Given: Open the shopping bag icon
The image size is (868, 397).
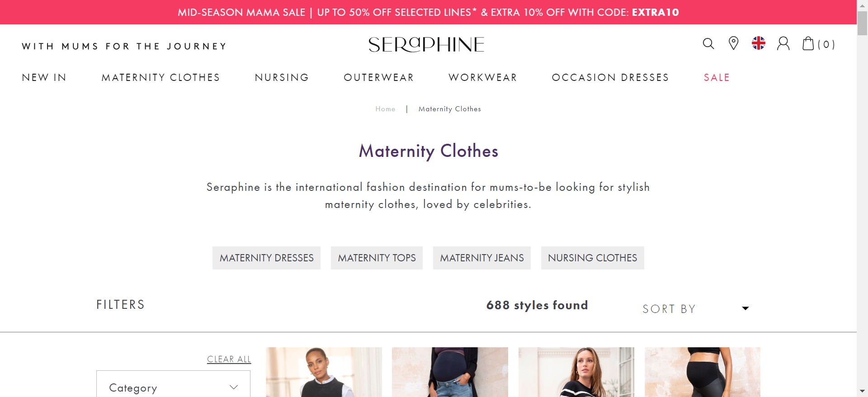Looking at the screenshot, I should point(808,44).
